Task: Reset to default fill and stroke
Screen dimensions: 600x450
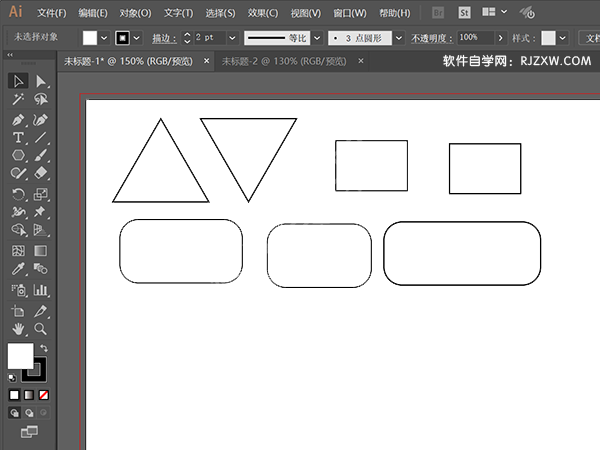Action: [12, 378]
